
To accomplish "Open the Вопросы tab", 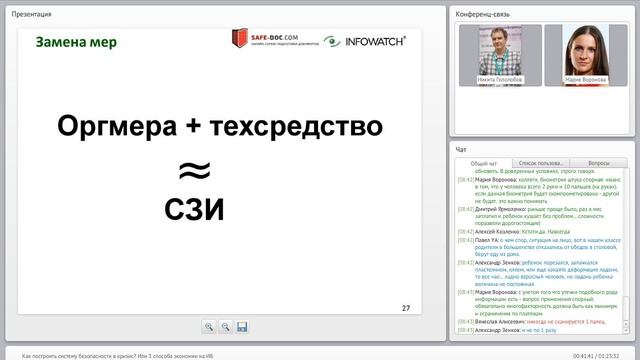I will (599, 163).
